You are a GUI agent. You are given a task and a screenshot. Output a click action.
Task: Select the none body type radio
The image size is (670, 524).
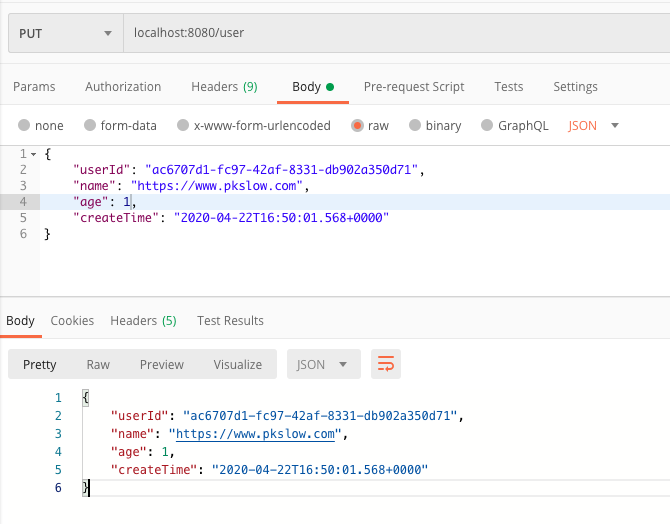point(24,126)
